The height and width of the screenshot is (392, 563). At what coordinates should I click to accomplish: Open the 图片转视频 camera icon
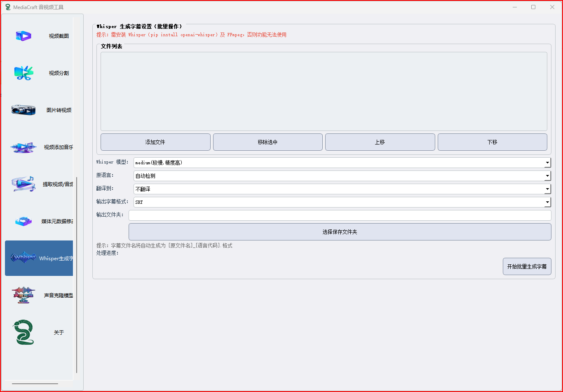(23, 110)
